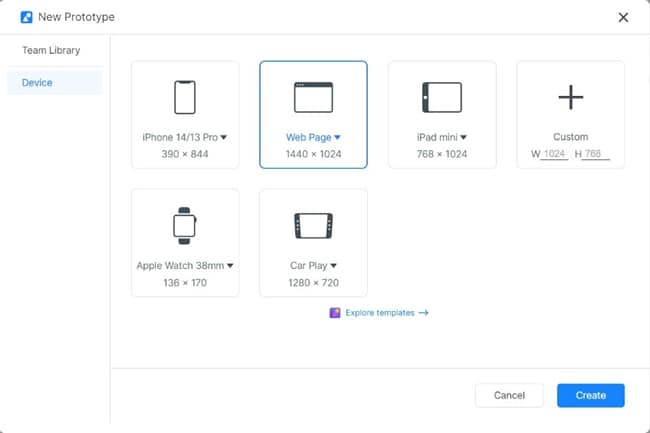Select the Device tab in sidebar
The height and width of the screenshot is (433, 650).
pos(37,82)
